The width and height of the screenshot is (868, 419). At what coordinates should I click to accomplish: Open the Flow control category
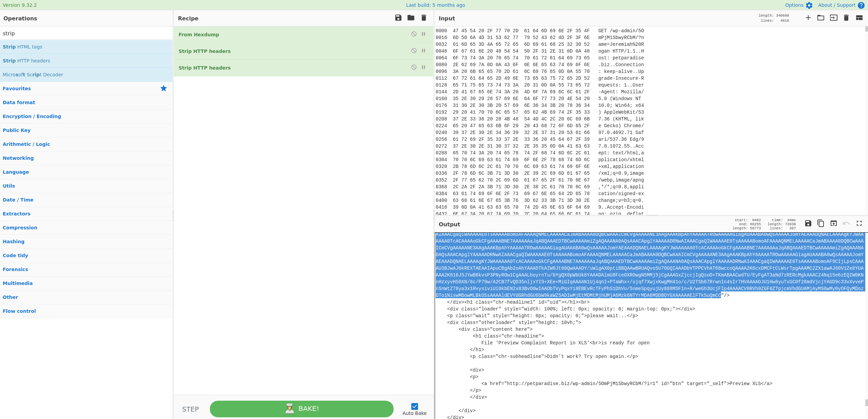pyautogui.click(x=86, y=311)
